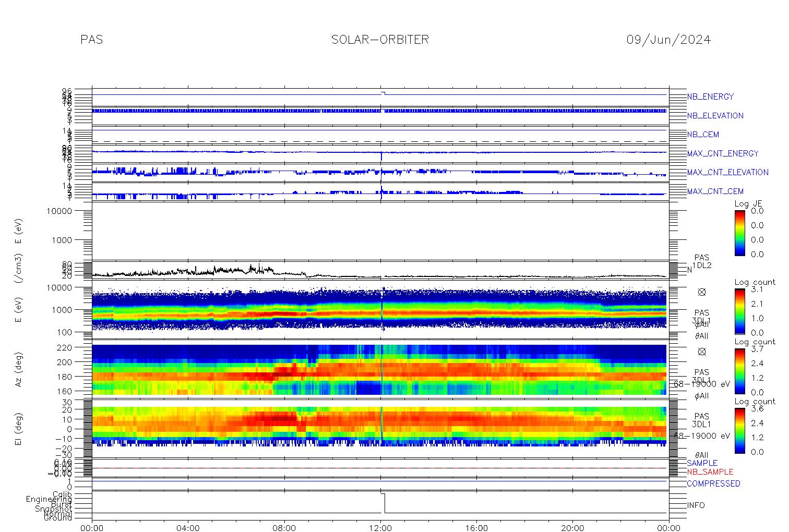
Task: Click the blue SAMPLE label
Action: point(702,463)
